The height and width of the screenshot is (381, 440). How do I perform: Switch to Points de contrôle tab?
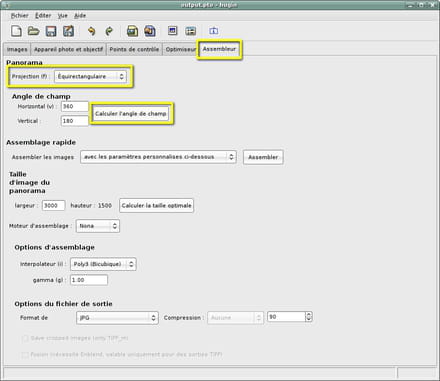[x=134, y=49]
